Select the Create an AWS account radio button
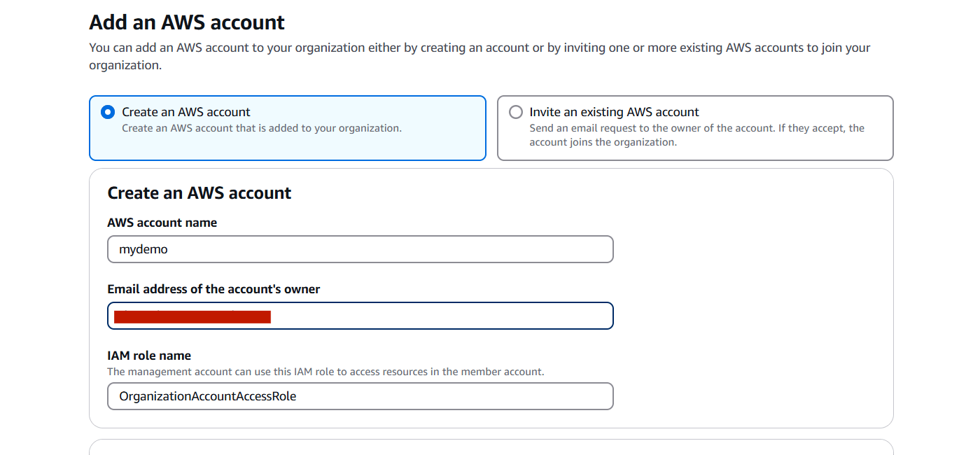The width and height of the screenshot is (980, 455). 108,112
